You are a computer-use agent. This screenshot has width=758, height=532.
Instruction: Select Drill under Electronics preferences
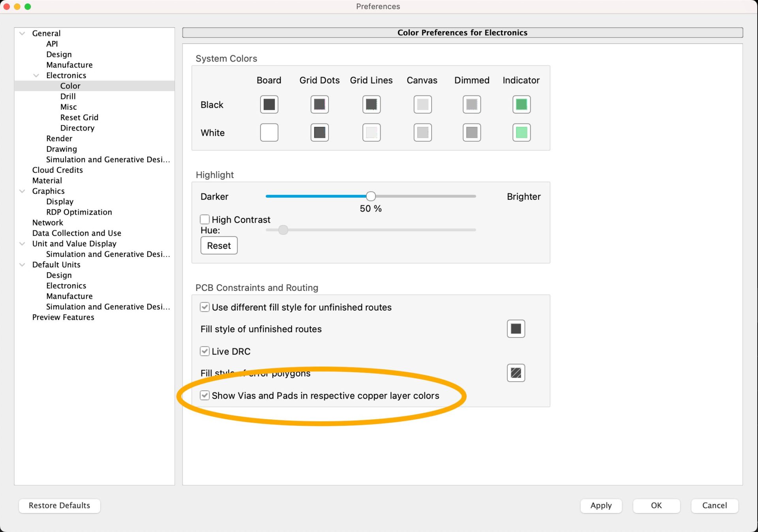point(68,96)
